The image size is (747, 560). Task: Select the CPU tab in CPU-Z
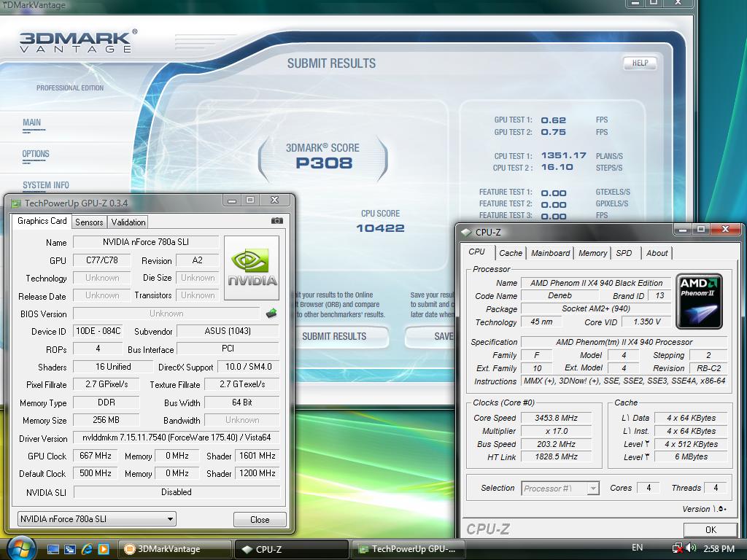coord(477,252)
